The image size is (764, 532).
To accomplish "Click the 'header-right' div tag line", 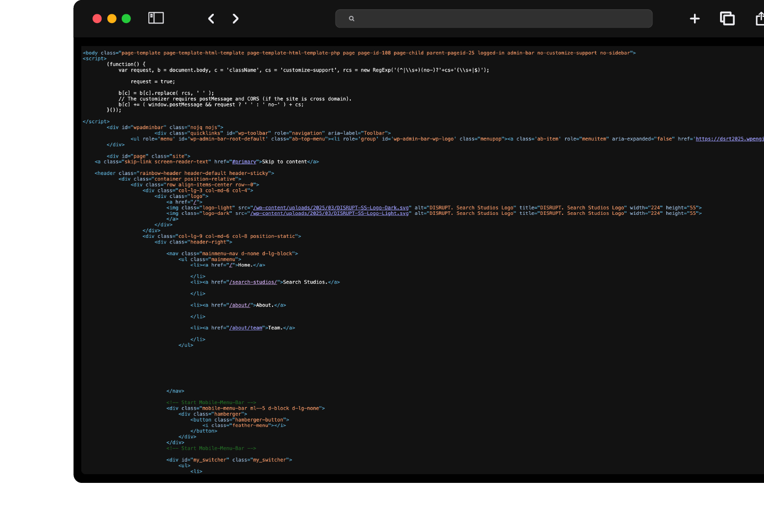I will [x=193, y=242].
